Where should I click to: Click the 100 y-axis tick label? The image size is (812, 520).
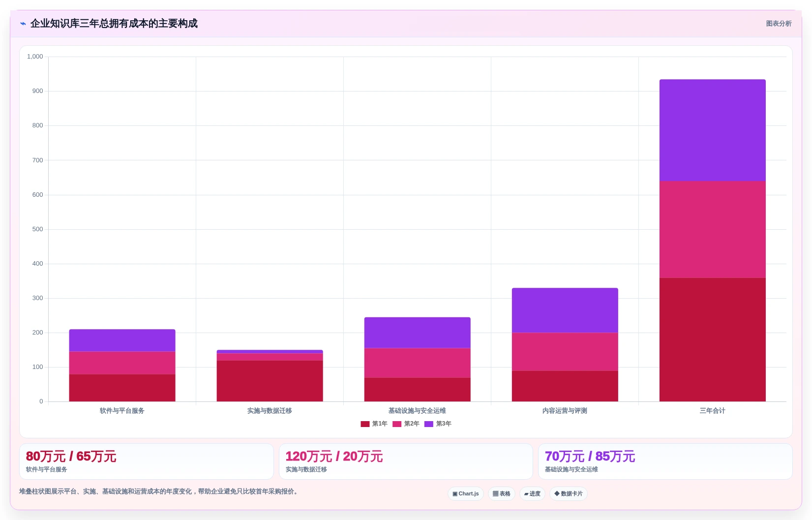[x=38, y=367]
